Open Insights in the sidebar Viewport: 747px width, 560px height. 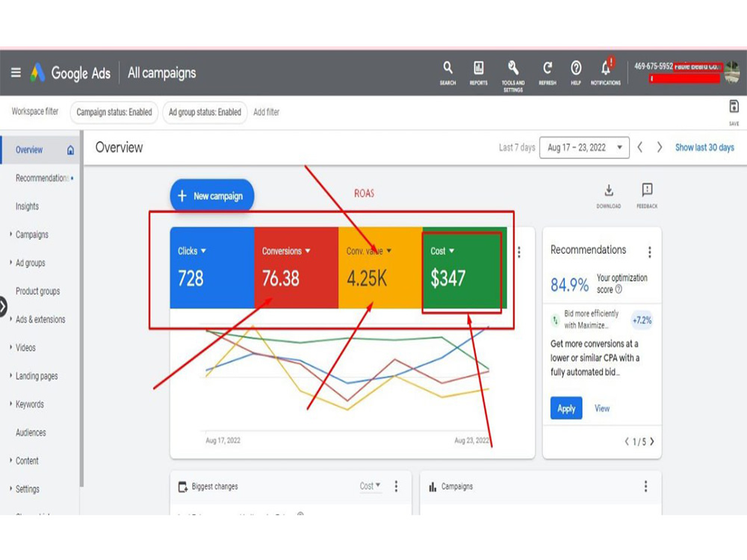pyautogui.click(x=27, y=206)
